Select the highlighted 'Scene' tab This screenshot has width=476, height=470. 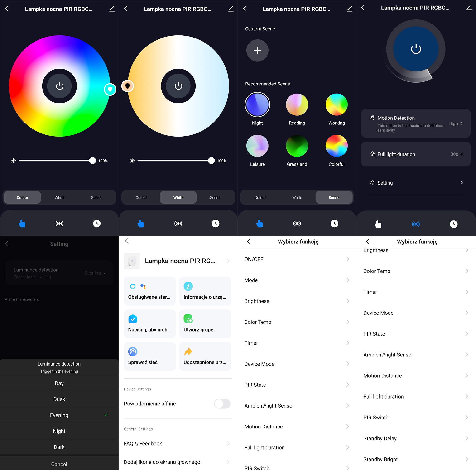[334, 197]
